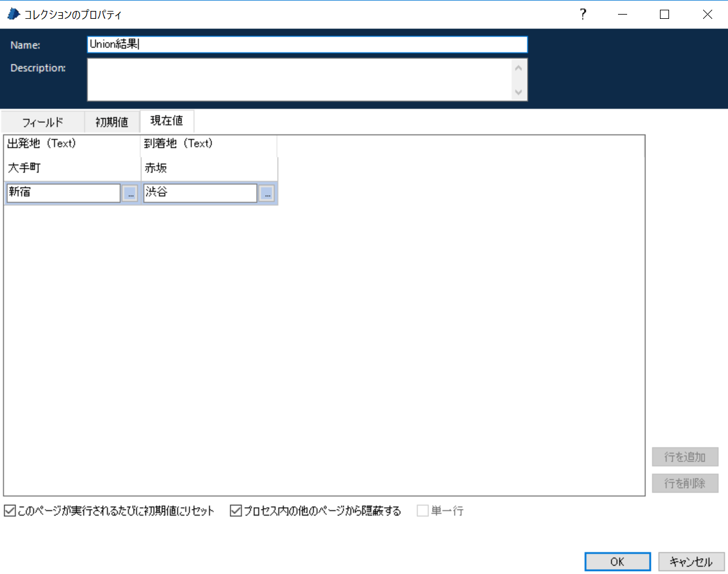This screenshot has width=728, height=574.
Task: Open the help question mark button
Action: 583,15
